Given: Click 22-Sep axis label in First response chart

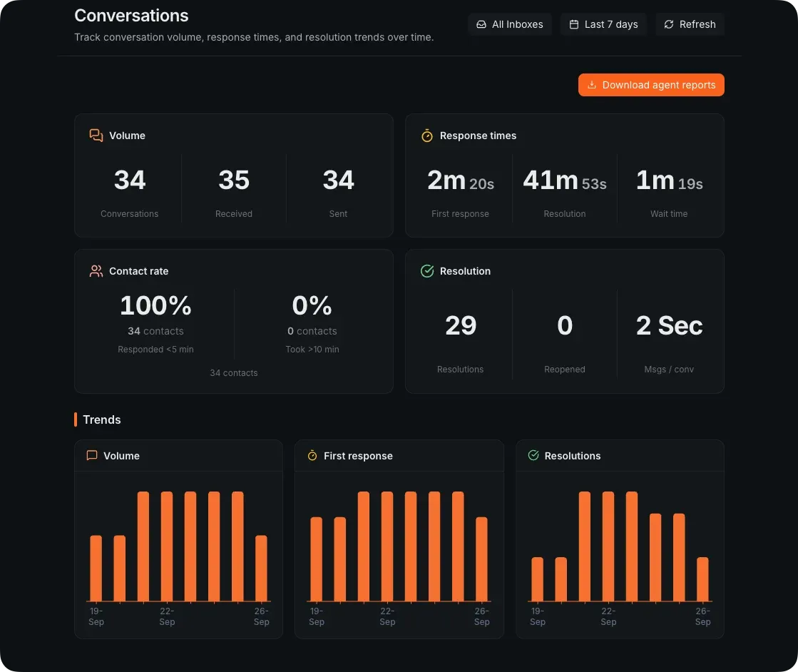Looking at the screenshot, I should point(387,616).
